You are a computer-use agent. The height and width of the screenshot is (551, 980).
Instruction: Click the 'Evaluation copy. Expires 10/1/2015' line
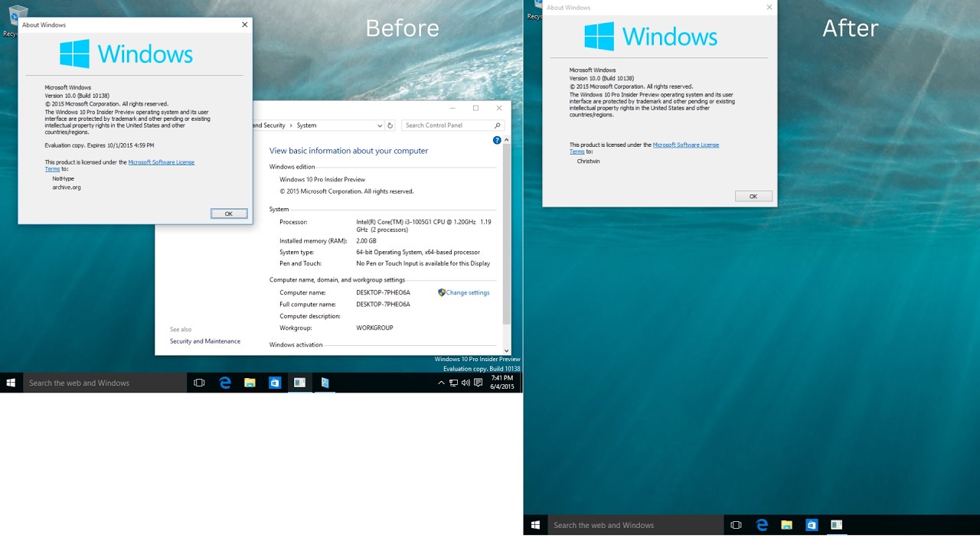tap(100, 145)
